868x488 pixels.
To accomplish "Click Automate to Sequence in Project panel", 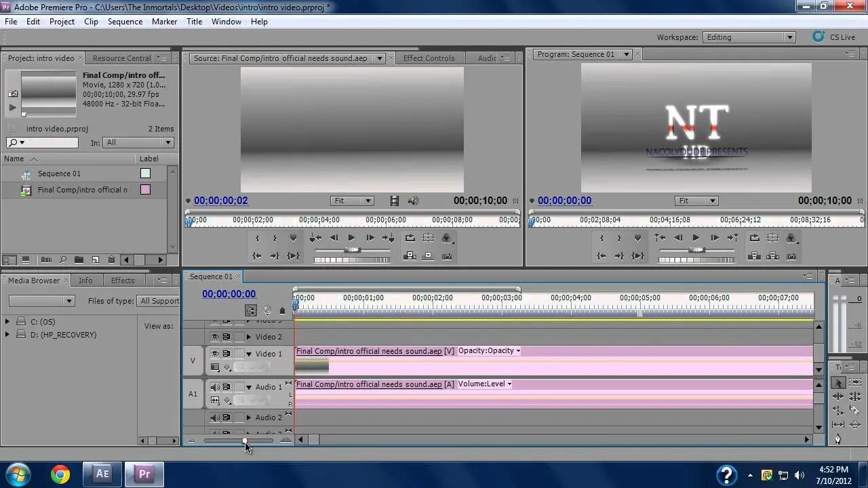I will tap(46, 260).
